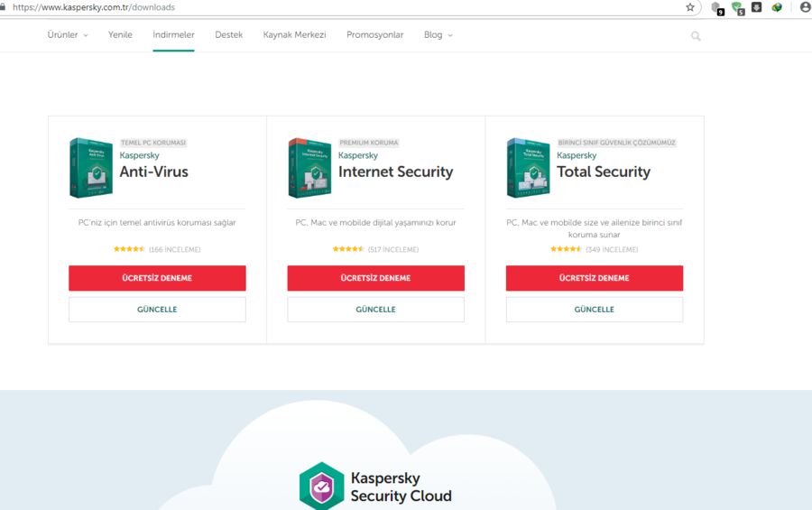Image resolution: width=812 pixels, height=510 pixels.
Task: Start Internet Security ÜCRETSİZ DENEME
Action: click(376, 278)
